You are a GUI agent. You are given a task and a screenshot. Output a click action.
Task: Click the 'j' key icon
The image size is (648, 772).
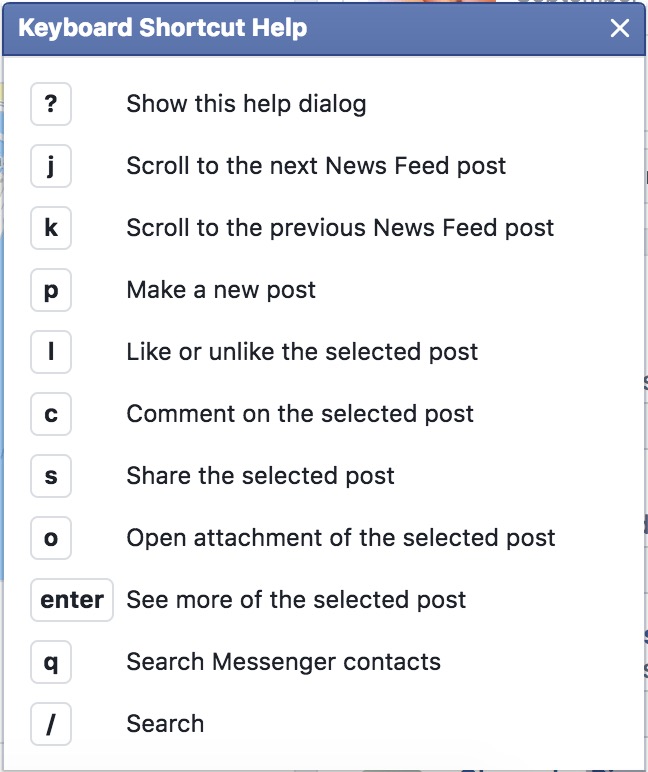pyautogui.click(x=51, y=166)
